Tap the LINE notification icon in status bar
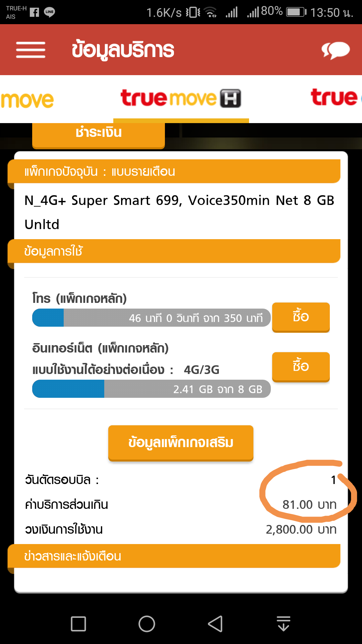 [49, 12]
